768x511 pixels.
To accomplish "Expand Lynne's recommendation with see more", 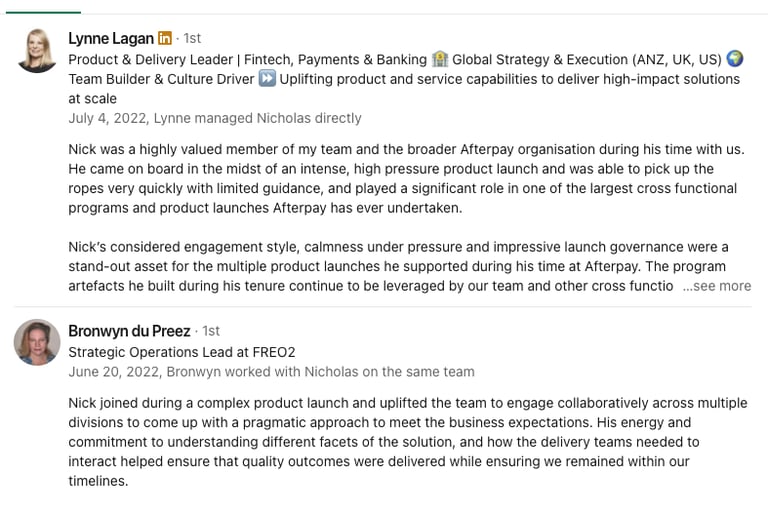I will click(x=717, y=286).
